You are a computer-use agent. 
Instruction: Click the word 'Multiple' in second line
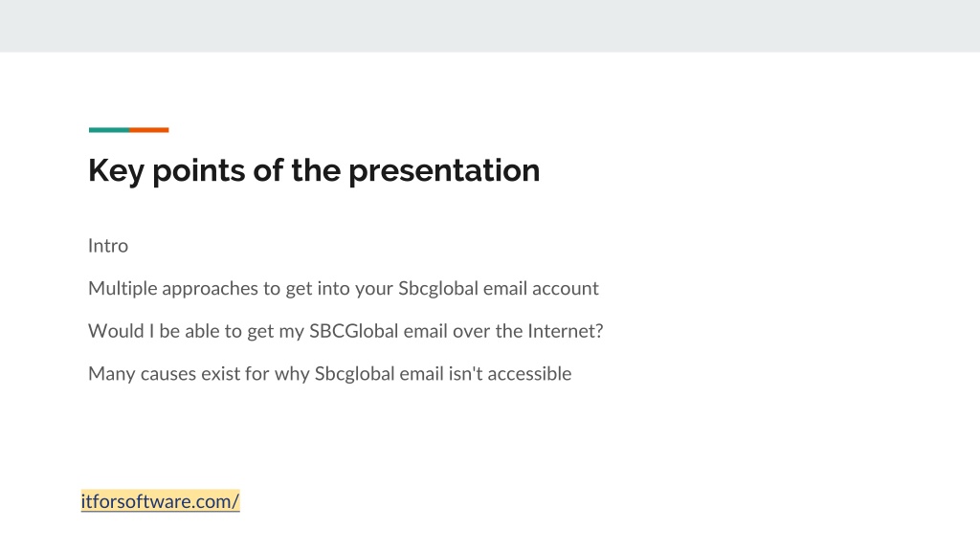122,288
